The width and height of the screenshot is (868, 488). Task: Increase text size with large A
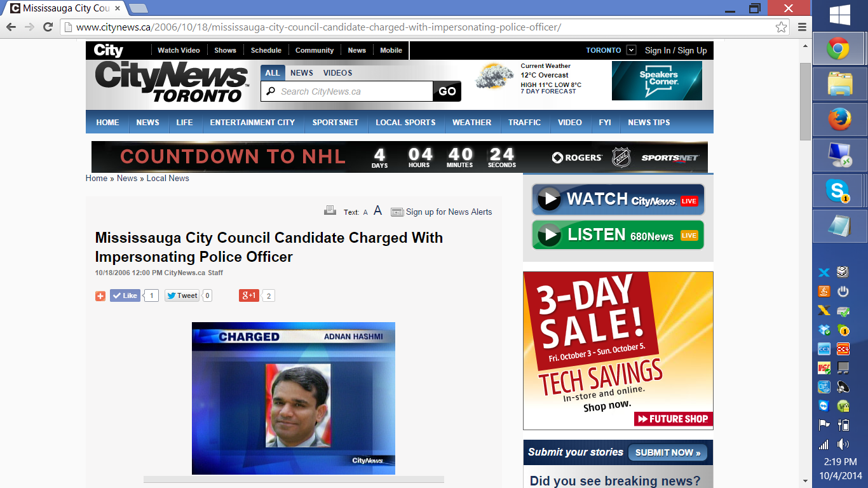click(x=377, y=210)
